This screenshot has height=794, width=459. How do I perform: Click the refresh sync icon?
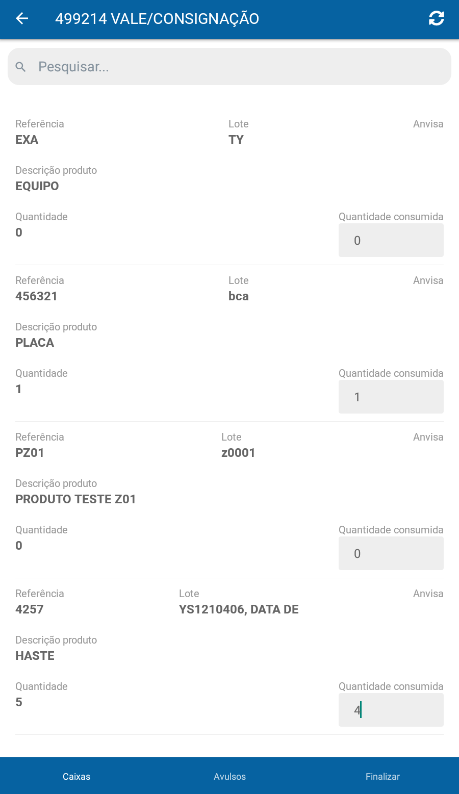tap(436, 19)
